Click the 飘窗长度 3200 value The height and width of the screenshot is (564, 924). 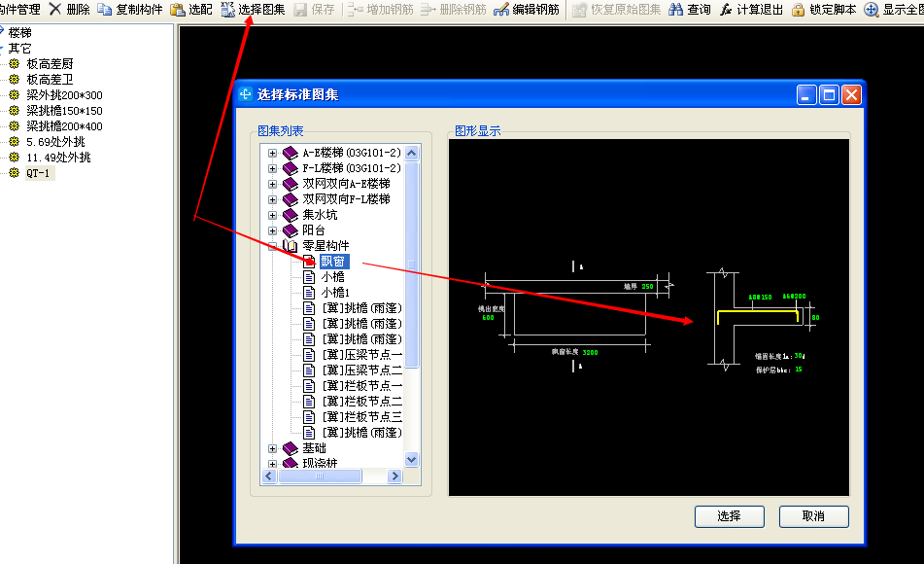coord(590,352)
